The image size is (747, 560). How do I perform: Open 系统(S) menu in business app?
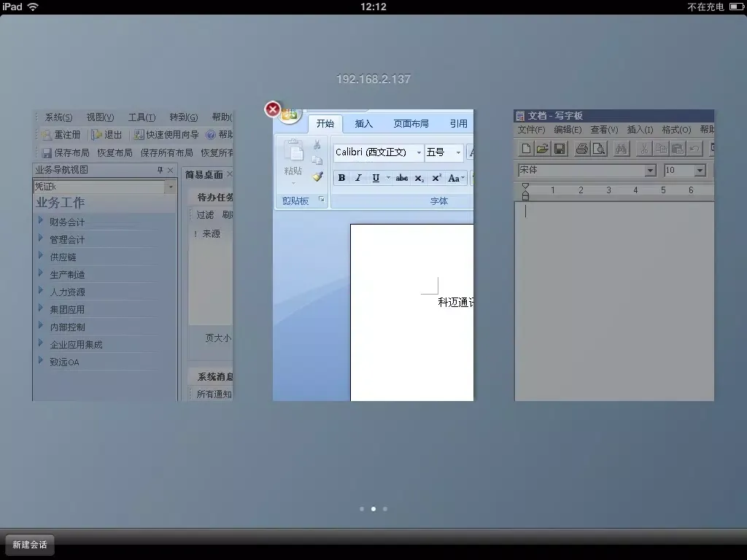[x=58, y=117]
